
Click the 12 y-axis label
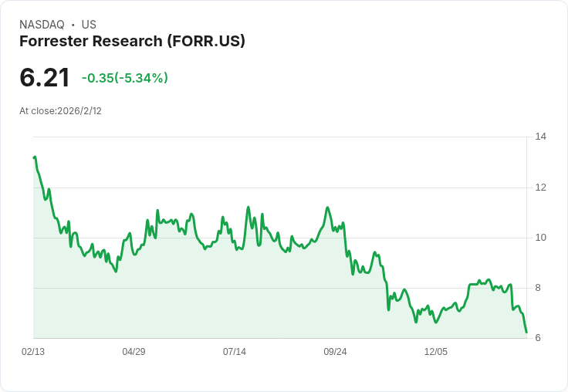coord(540,188)
